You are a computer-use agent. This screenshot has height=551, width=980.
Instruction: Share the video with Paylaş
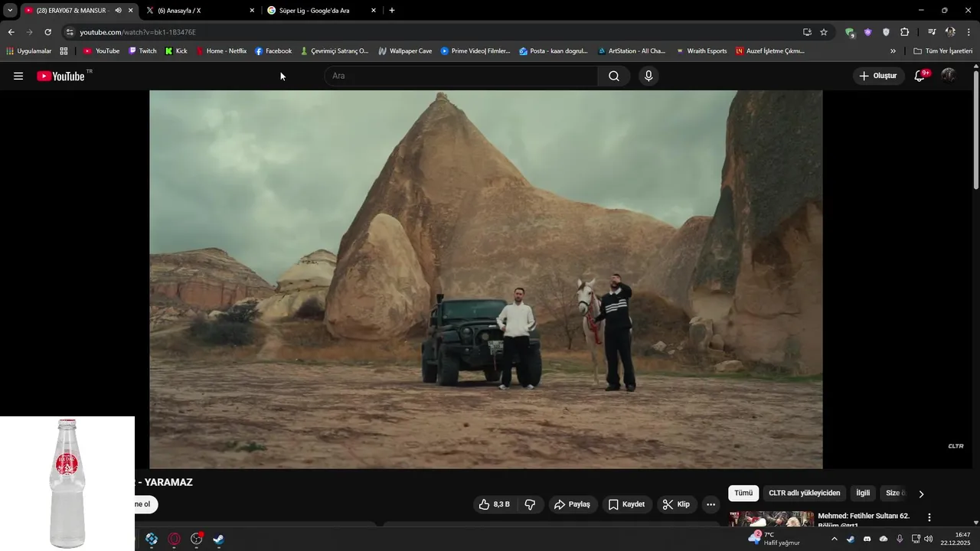pos(573,504)
